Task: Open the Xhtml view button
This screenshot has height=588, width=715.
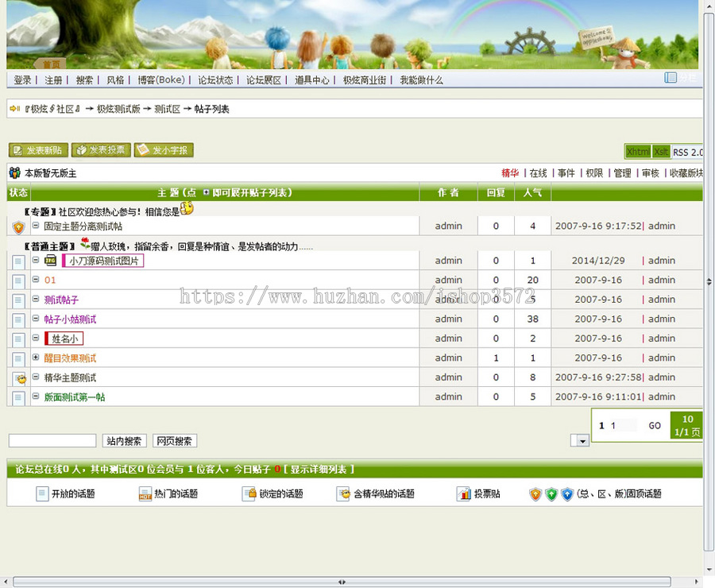Action: coord(638,152)
